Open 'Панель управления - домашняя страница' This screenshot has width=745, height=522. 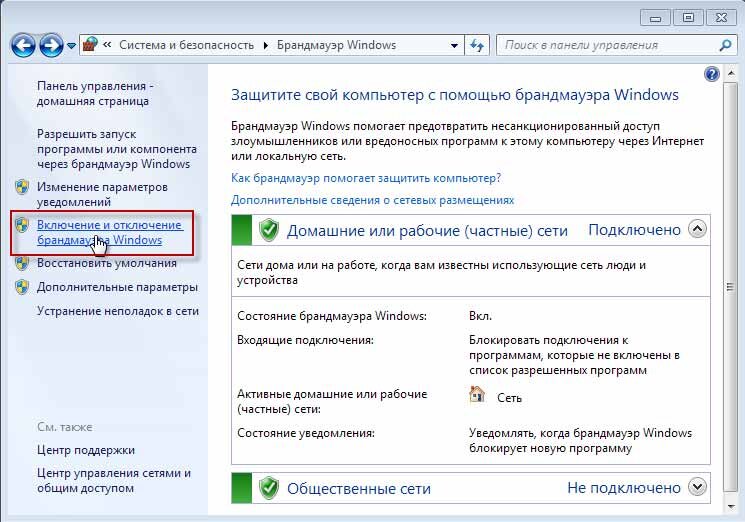tap(95, 94)
